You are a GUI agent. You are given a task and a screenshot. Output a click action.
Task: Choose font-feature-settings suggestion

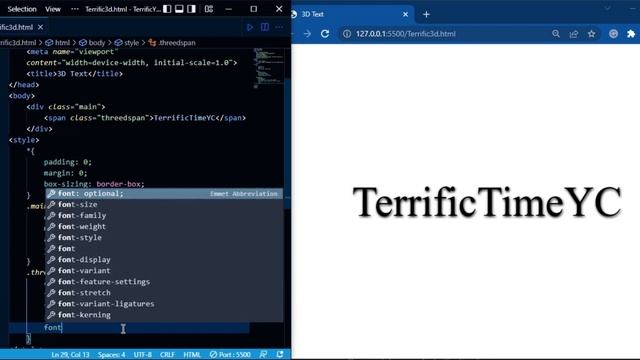tap(164, 282)
